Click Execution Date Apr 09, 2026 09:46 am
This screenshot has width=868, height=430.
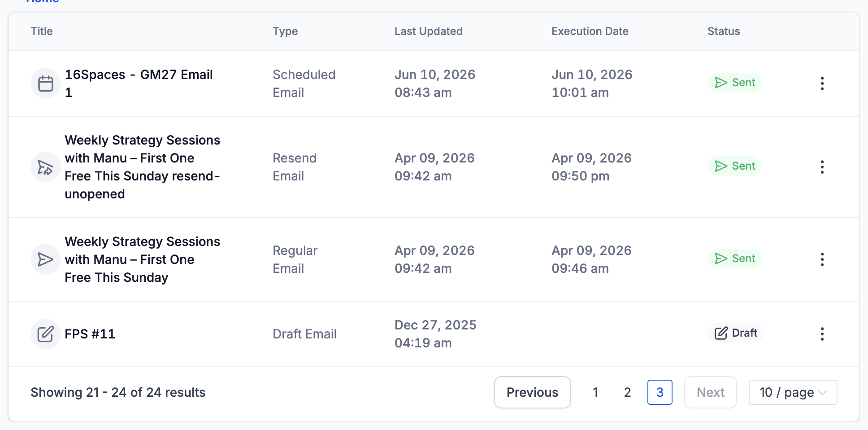pyautogui.click(x=591, y=259)
